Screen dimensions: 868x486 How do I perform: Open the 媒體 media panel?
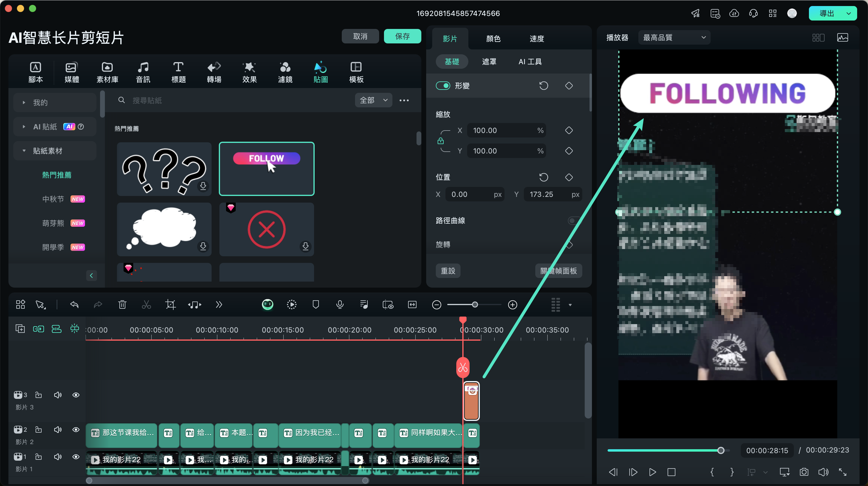71,72
